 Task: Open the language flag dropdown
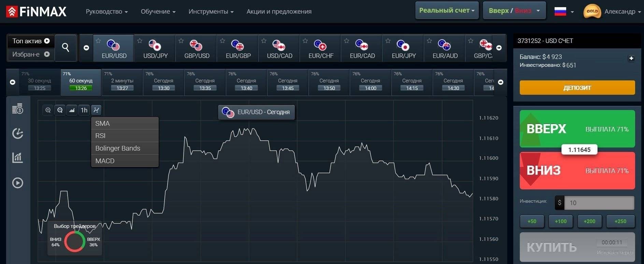563,12
